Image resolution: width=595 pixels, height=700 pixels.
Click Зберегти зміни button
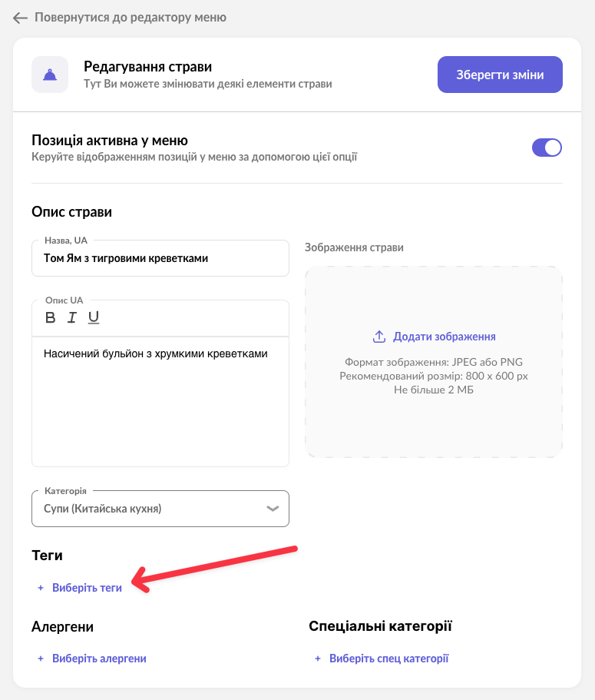click(x=500, y=75)
